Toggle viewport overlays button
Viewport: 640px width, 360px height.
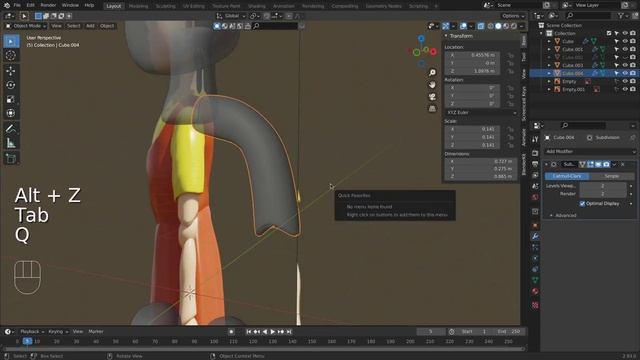click(463, 26)
